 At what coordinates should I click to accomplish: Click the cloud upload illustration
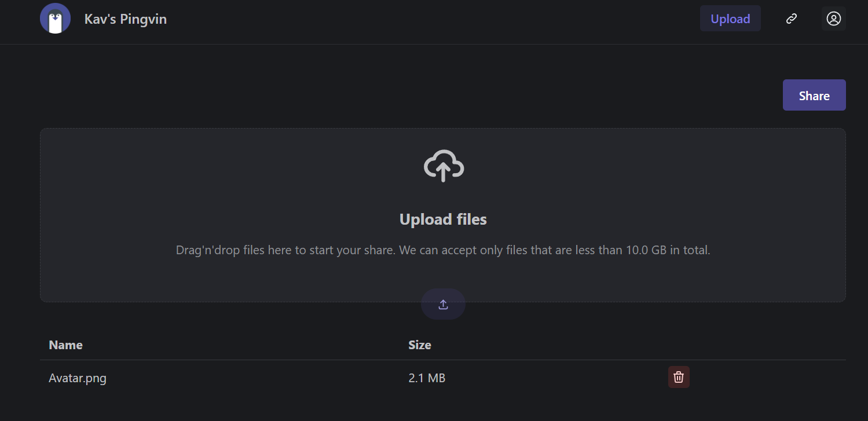(443, 166)
